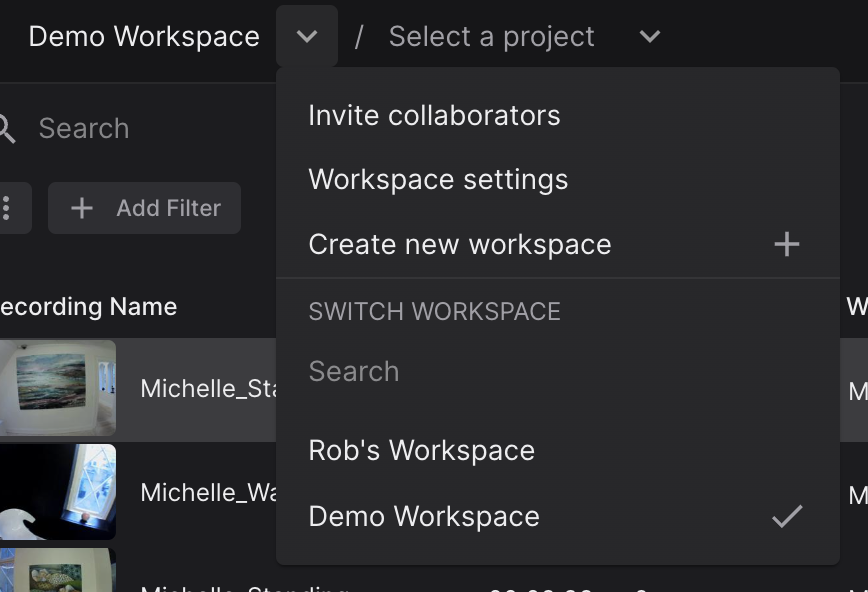868x592 pixels.
Task: Open the three-dot options button near Add Filter
Action: 8,208
